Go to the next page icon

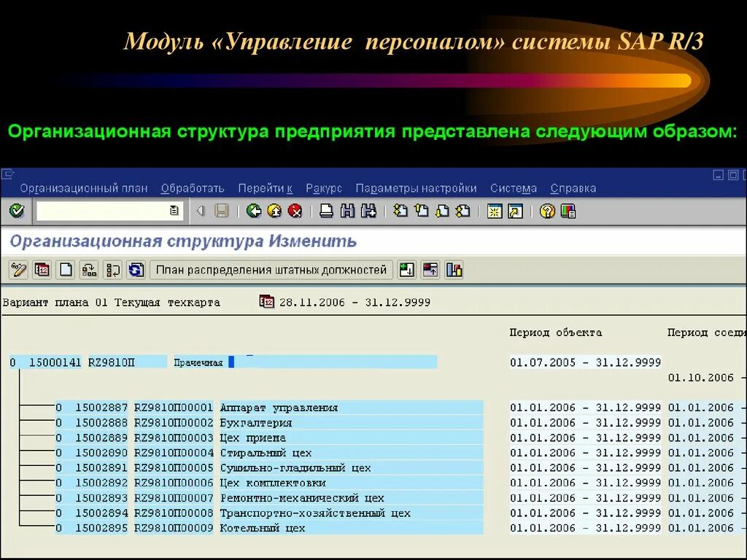click(443, 211)
